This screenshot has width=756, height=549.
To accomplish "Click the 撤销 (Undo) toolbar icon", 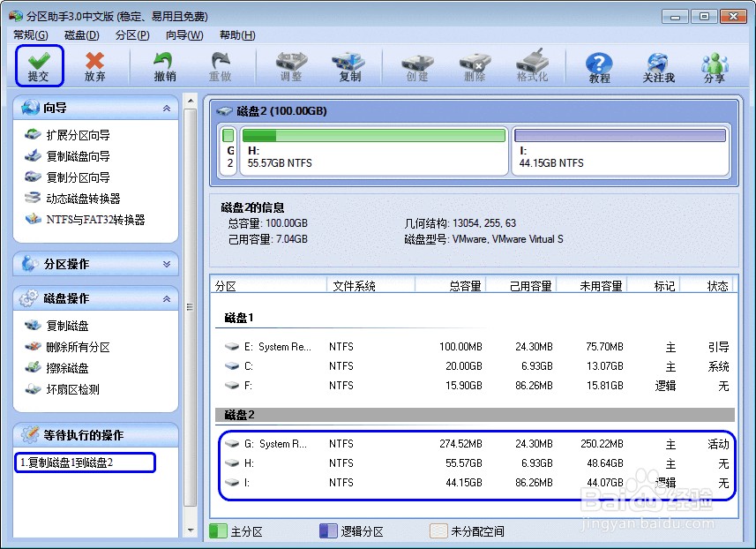I will point(164,66).
